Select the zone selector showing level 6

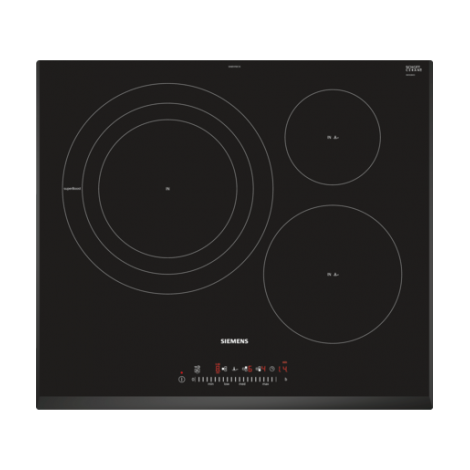click(247, 369)
